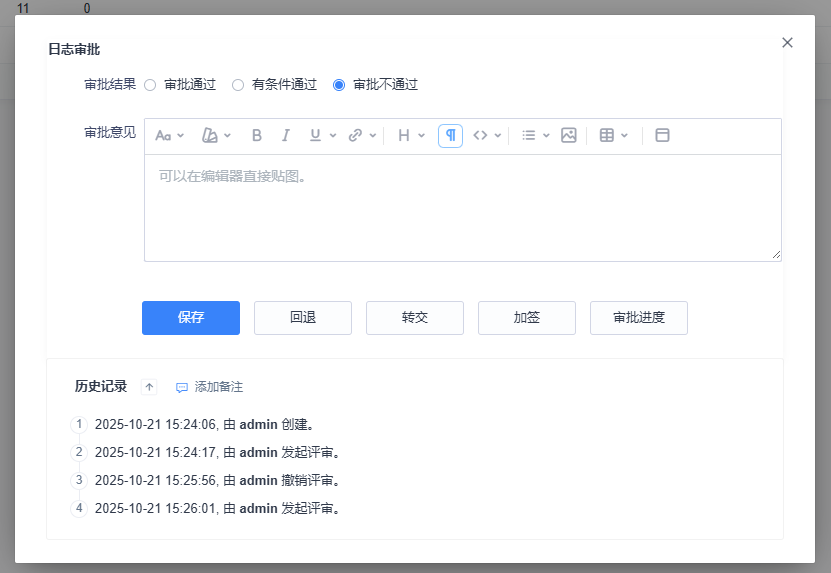This screenshot has height=573, width=831.
Task: Click into the 审批意见 text editor area
Action: pyautogui.click(x=462, y=208)
